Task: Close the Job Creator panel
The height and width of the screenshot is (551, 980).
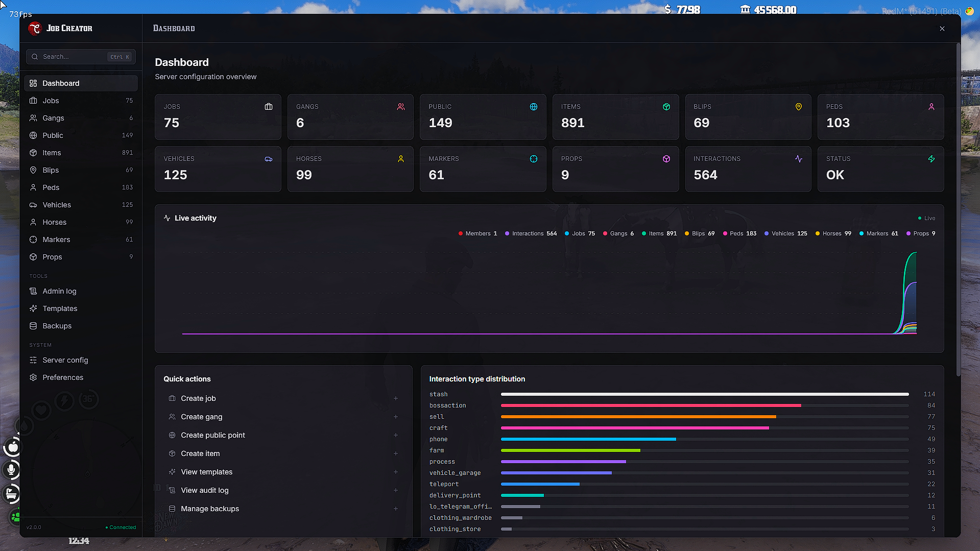Action: point(942,29)
